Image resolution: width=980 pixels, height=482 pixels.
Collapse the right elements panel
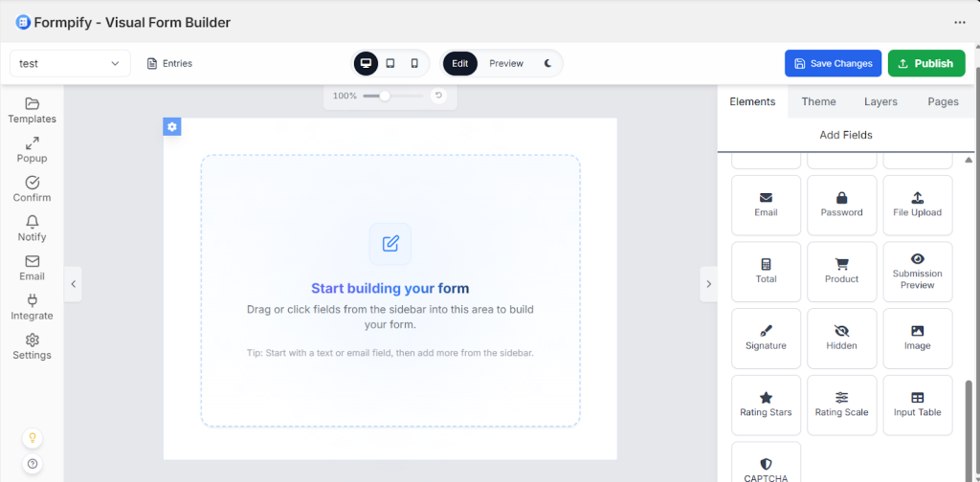708,284
